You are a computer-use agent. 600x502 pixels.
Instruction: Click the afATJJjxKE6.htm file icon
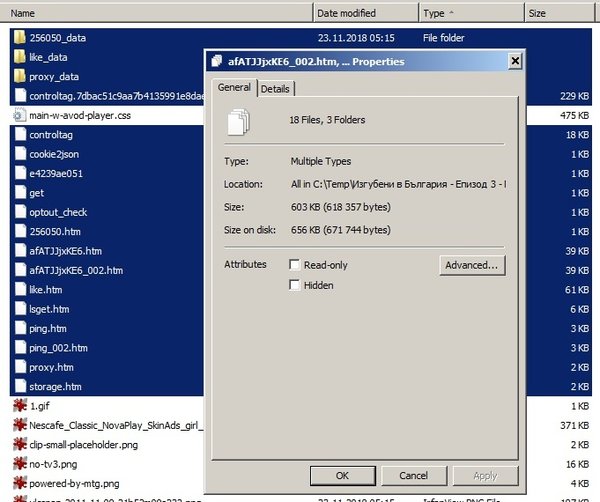tap(20, 251)
